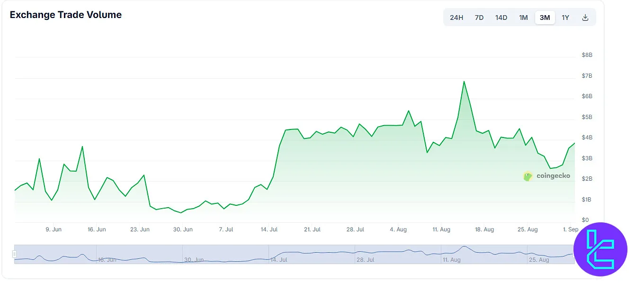This screenshot has width=644, height=293.
Task: Click the $2B axis label
Action: click(587, 179)
